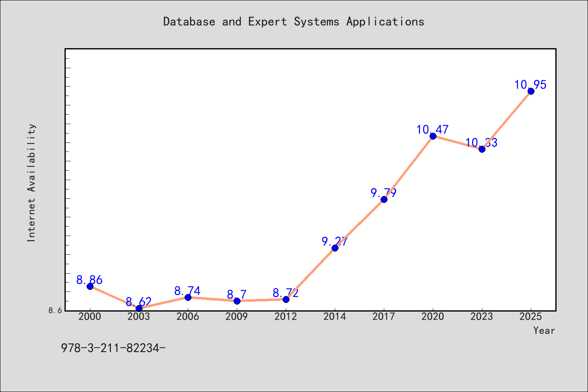Image resolution: width=588 pixels, height=392 pixels.
Task: Select the data point labeled 9.27
Action: (x=335, y=248)
